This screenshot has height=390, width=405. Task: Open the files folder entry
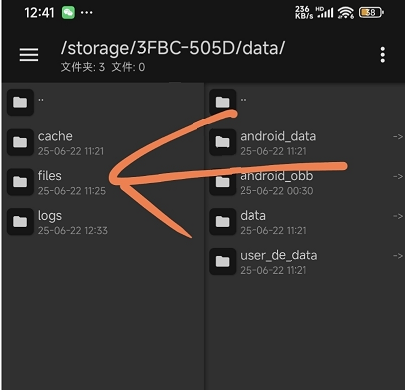pos(103,182)
